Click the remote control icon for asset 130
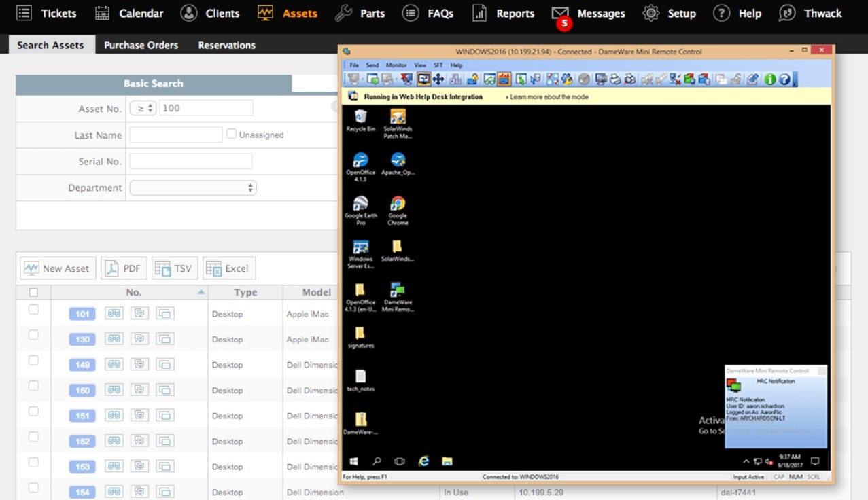The width and height of the screenshot is (868, 500). [x=139, y=339]
